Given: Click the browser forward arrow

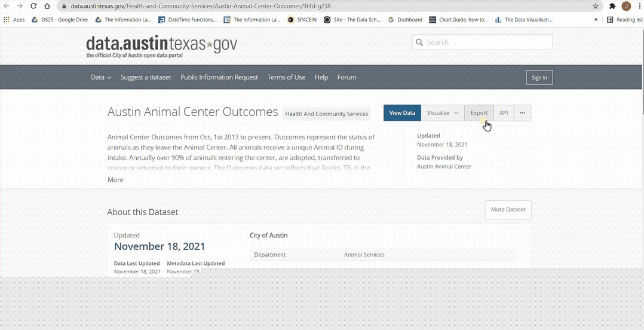Looking at the screenshot, I should [x=20, y=6].
